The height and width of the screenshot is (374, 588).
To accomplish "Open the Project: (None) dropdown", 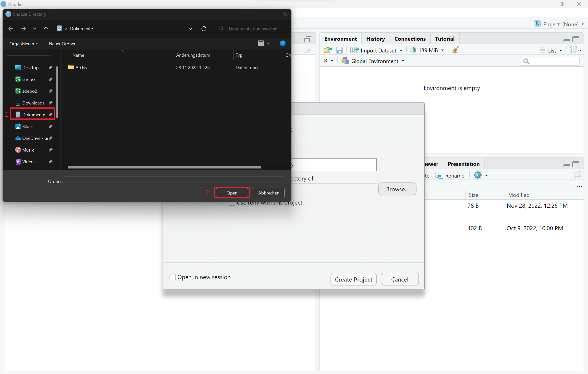I will tap(561, 24).
